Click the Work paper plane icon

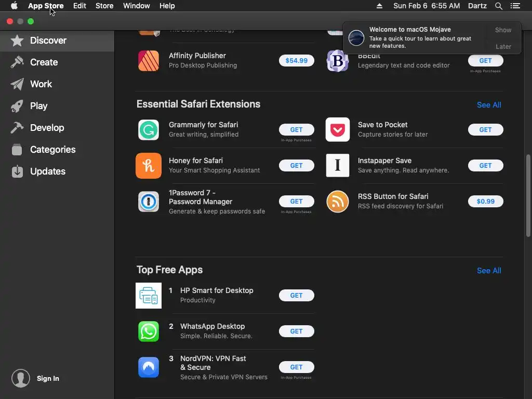pos(17,84)
